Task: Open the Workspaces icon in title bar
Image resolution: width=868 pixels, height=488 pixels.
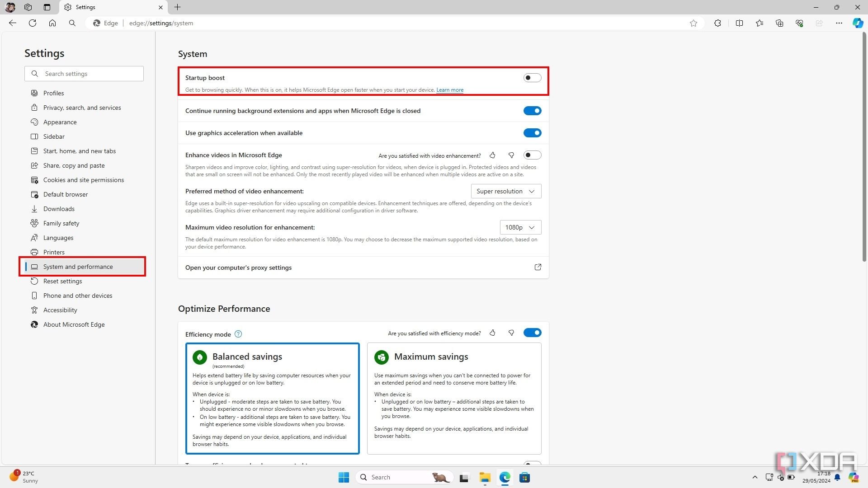Action: point(28,7)
